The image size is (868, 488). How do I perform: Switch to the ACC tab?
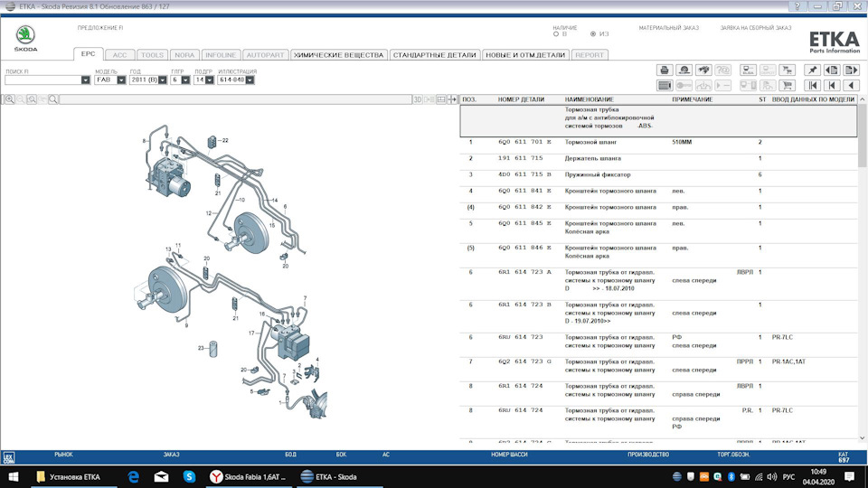tap(119, 55)
